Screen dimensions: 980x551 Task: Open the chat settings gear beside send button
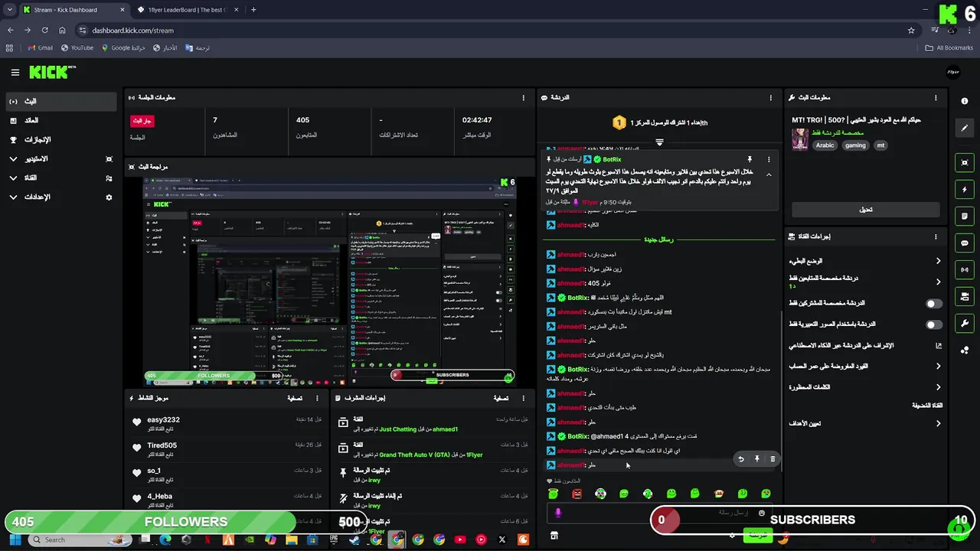click(733, 536)
